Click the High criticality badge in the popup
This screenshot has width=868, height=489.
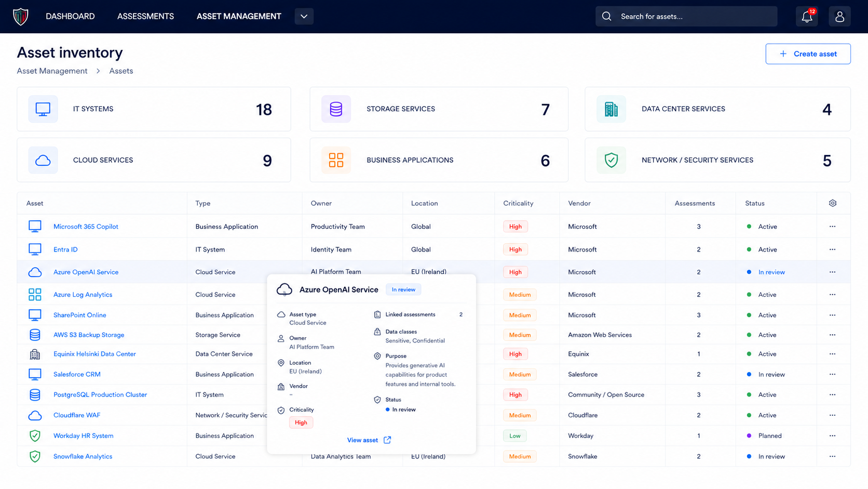click(301, 422)
